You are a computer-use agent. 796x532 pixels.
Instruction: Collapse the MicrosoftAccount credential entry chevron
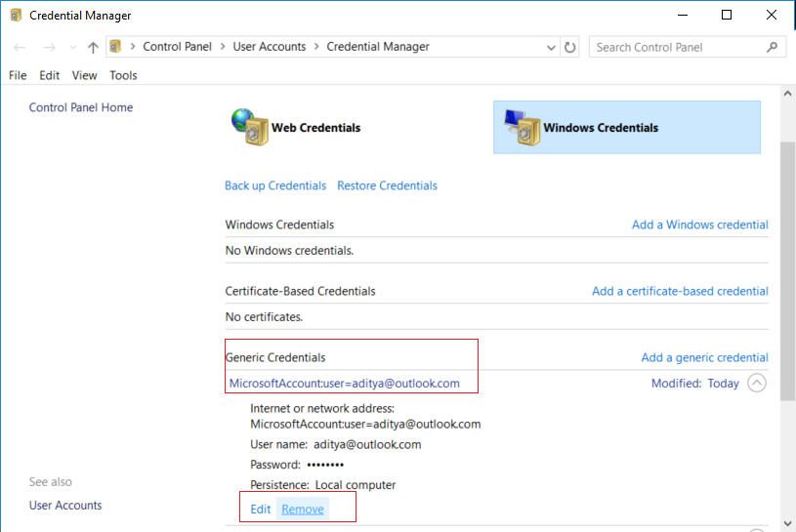pyautogui.click(x=757, y=384)
